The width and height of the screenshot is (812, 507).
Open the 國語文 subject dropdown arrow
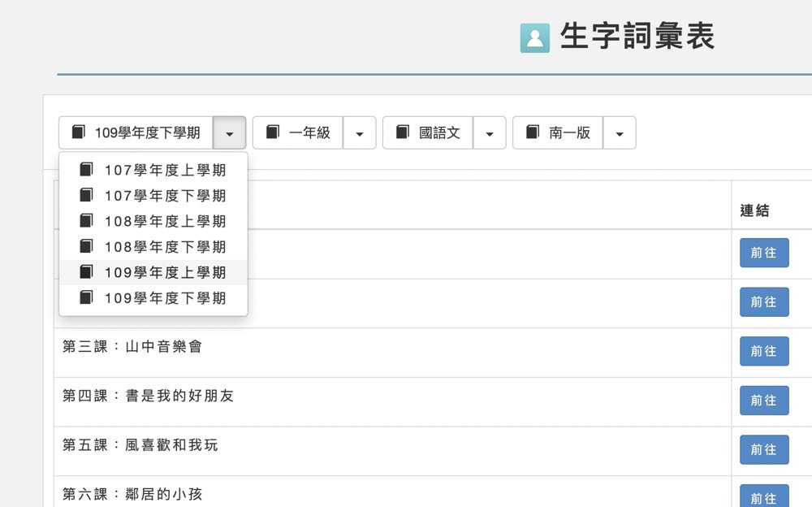point(490,132)
